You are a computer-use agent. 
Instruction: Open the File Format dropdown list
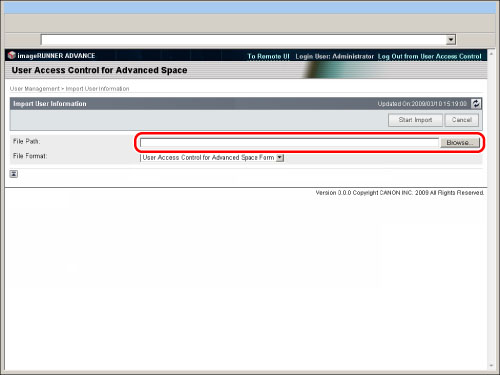[280, 158]
